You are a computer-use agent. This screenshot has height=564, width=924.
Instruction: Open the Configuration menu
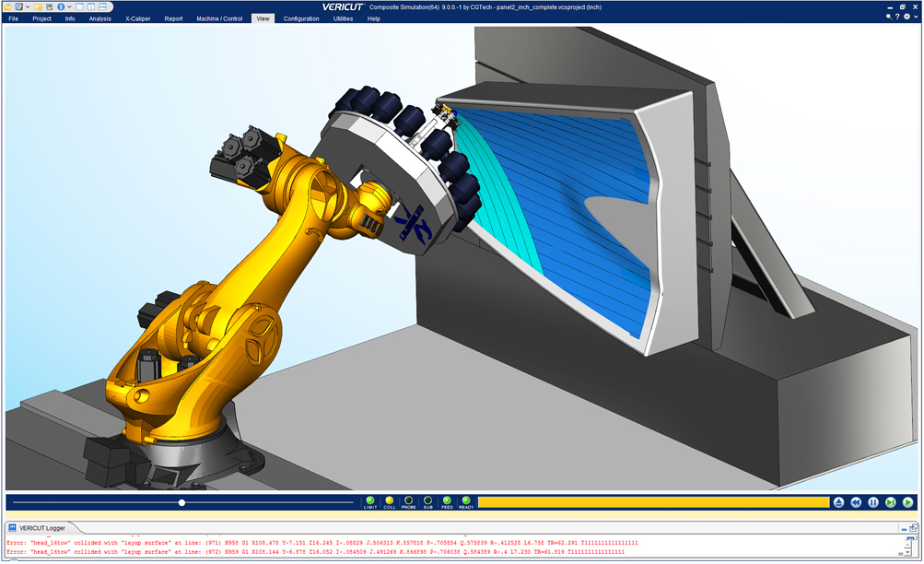click(301, 18)
